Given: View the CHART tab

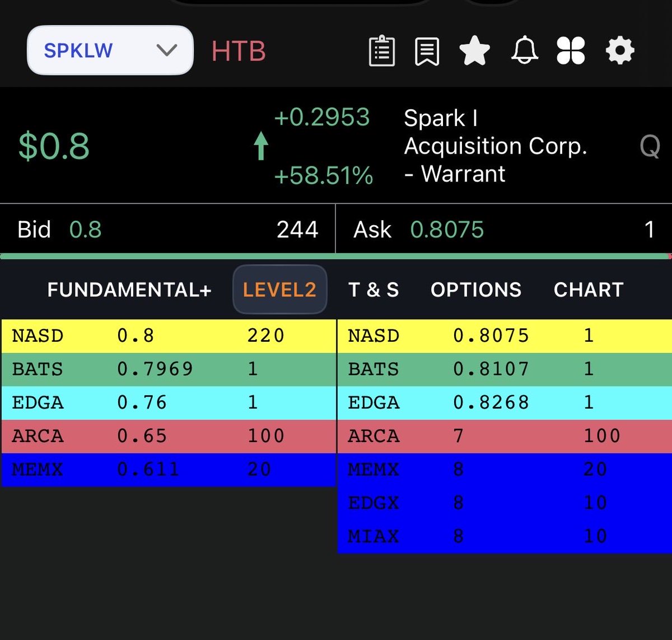Looking at the screenshot, I should coord(589,290).
